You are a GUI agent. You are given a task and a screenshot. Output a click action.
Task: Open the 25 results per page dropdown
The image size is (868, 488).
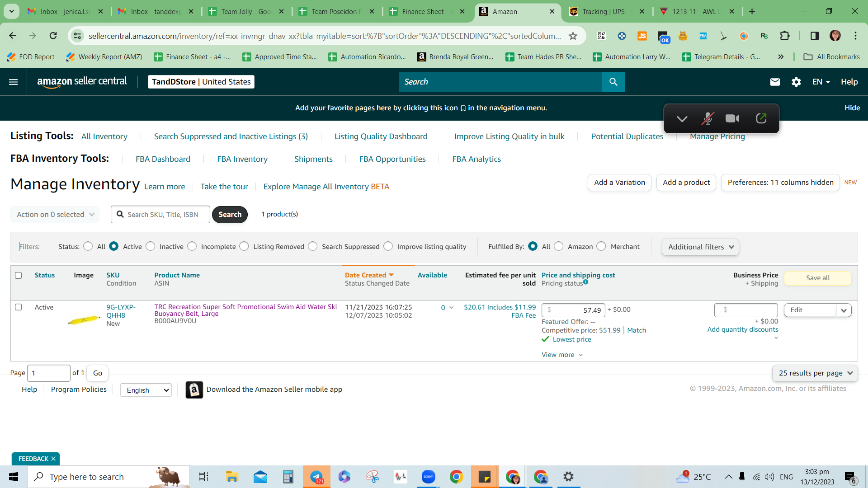[x=815, y=373]
